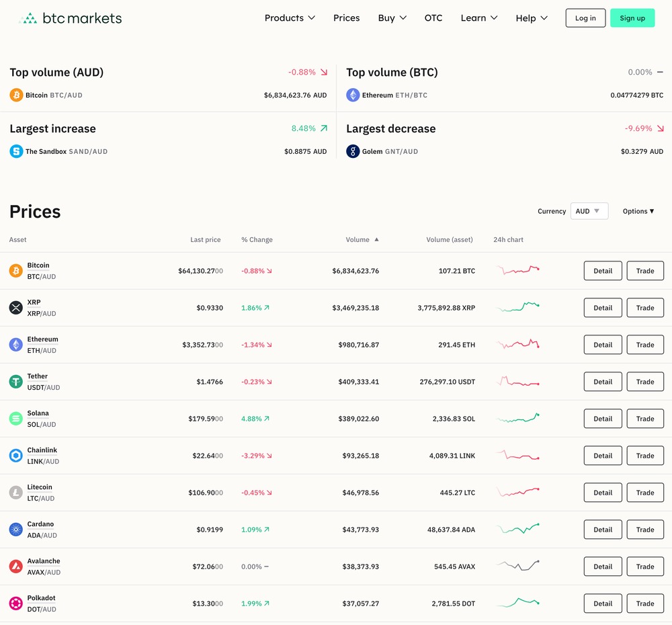Sort by Volume (asset) column header
The height and width of the screenshot is (625, 672).
(449, 240)
